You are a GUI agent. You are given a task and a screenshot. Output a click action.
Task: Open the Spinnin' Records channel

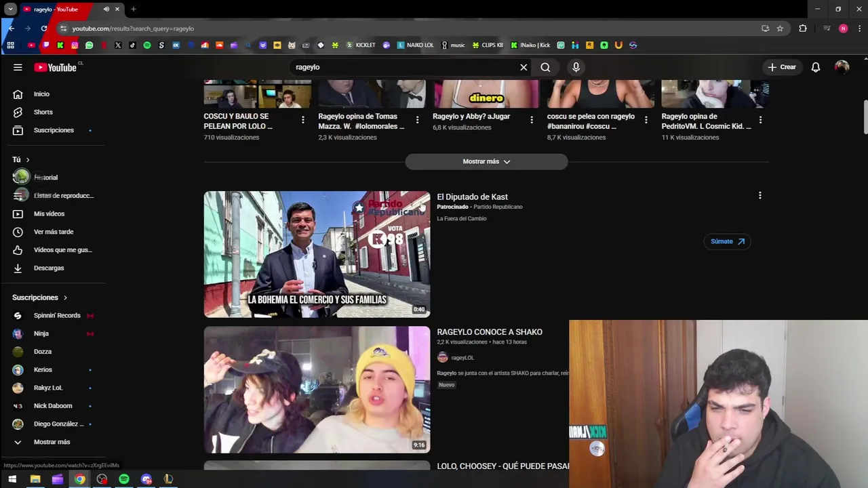tap(58, 315)
